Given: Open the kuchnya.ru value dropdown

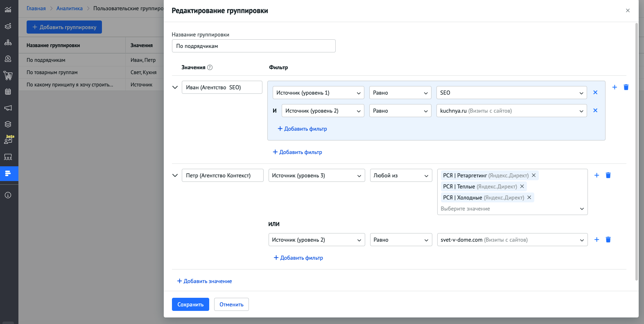Looking at the screenshot, I should (x=511, y=111).
